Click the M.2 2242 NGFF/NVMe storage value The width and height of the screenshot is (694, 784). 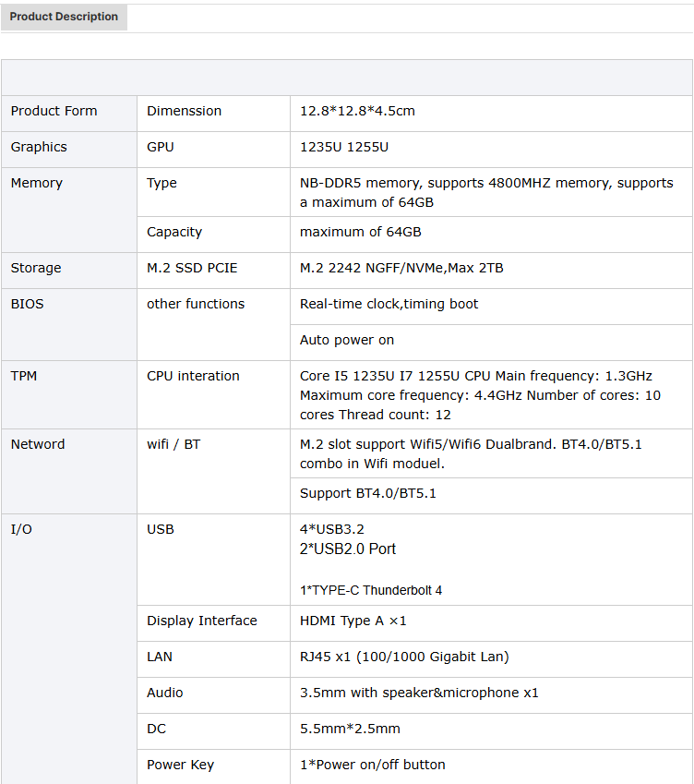[x=401, y=268]
